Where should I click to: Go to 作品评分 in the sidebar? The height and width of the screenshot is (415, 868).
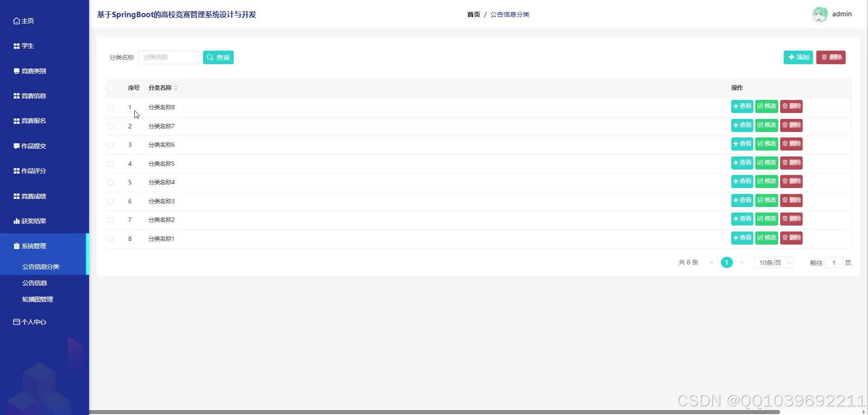click(30, 171)
